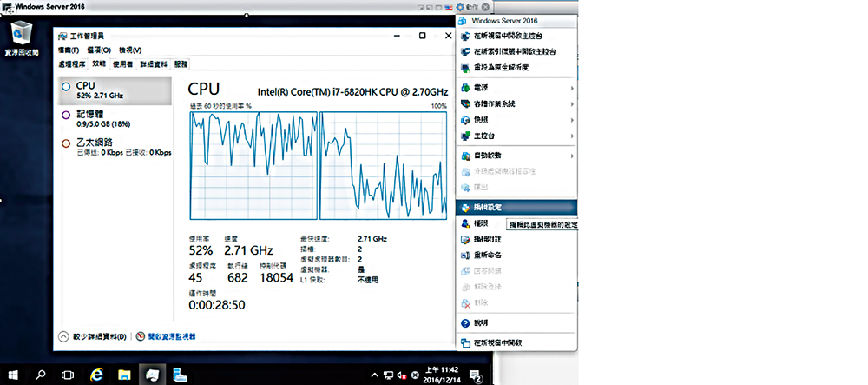868x385 pixels.
Task: Open taskbar search magnifier
Action: pyautogui.click(x=40, y=375)
